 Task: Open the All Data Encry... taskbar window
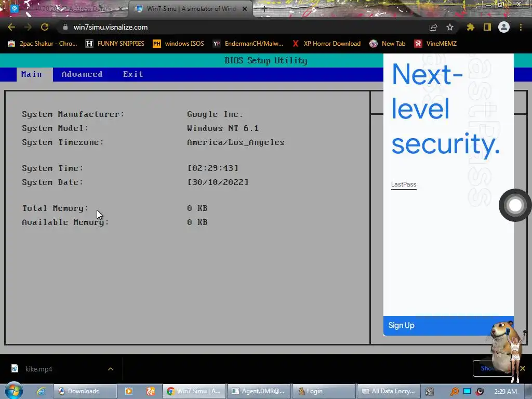389,391
